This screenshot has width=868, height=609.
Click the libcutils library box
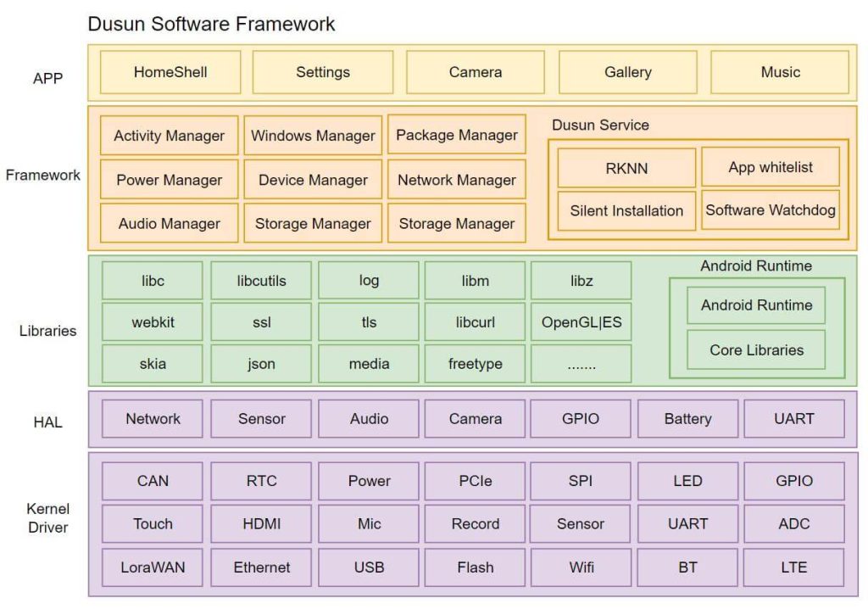coord(261,281)
